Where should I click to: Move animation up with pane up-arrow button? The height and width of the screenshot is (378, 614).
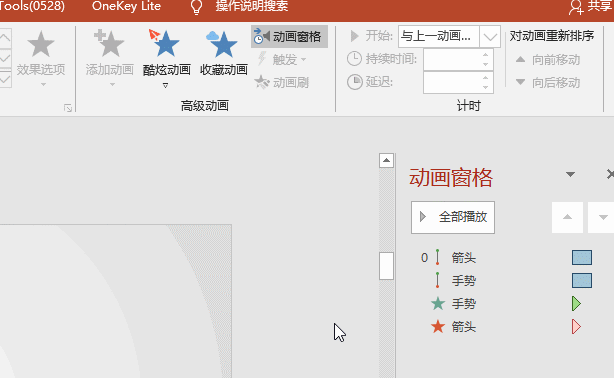[x=567, y=217]
